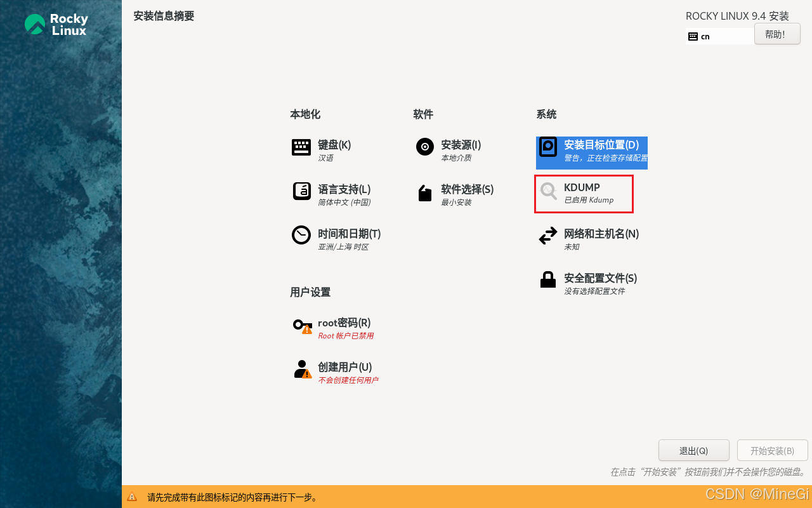Click the 软件 section heading
The width and height of the screenshot is (812, 508).
pyautogui.click(x=423, y=114)
